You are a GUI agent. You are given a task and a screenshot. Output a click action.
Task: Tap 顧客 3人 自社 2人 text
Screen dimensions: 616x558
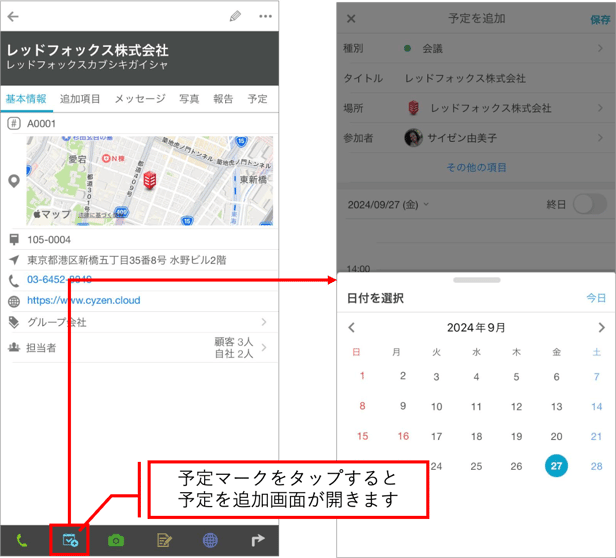click(234, 347)
